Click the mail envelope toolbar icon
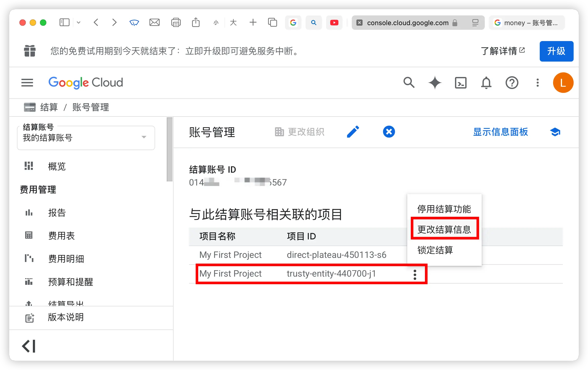This screenshot has height=370, width=588. pyautogui.click(x=155, y=23)
